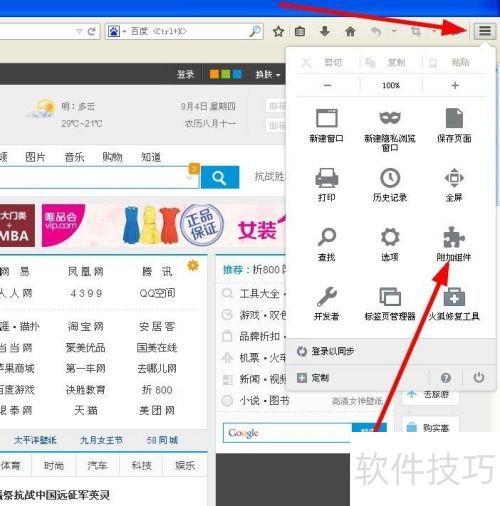Image resolution: width=500 pixels, height=506 pixels.
Task: Open Developer (开发者) wrench icon
Action: (x=327, y=303)
